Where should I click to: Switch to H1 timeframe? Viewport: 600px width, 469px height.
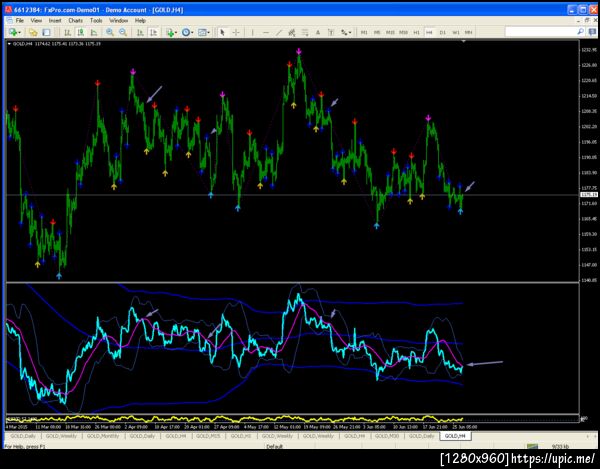click(416, 33)
